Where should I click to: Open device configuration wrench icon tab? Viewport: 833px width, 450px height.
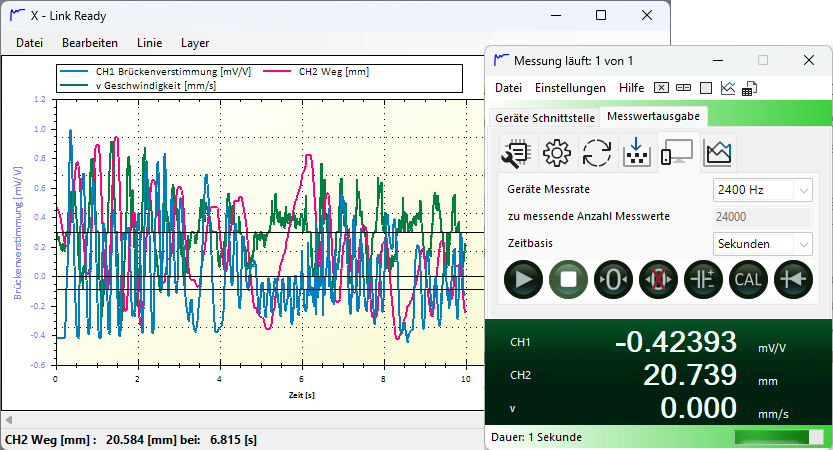[x=518, y=153]
